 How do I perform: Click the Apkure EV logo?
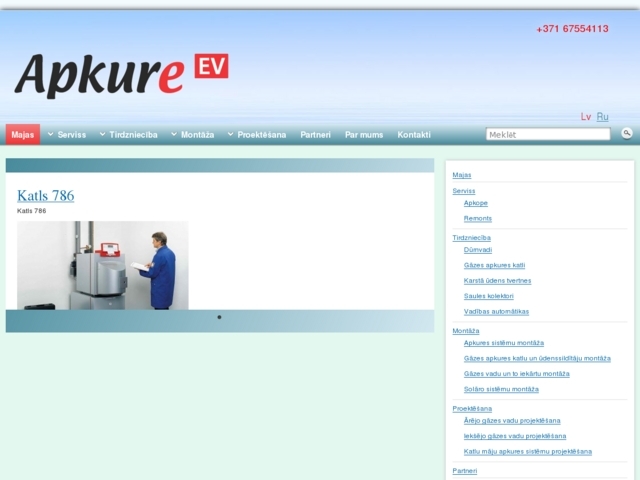[x=121, y=76]
